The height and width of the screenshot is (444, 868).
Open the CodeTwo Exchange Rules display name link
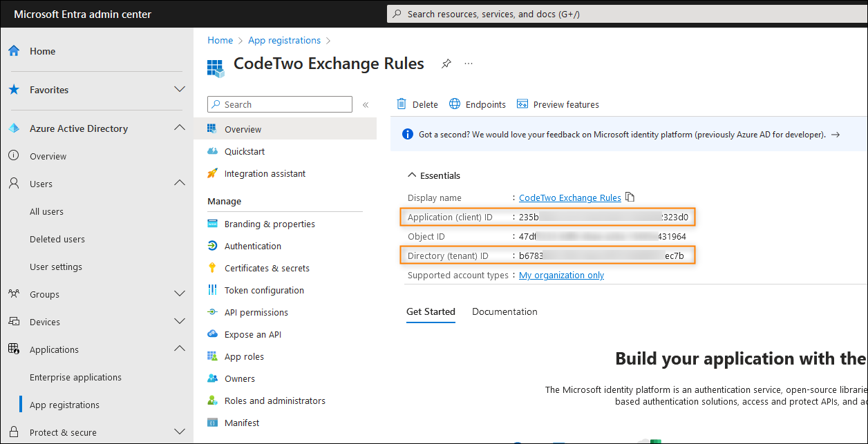pyautogui.click(x=570, y=197)
